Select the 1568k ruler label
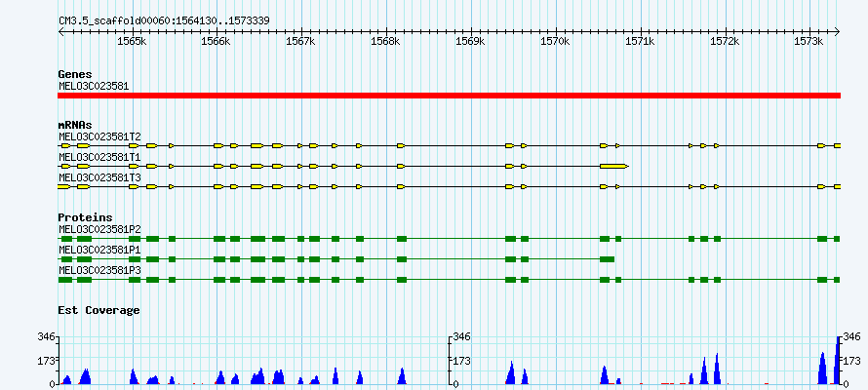 [x=386, y=42]
